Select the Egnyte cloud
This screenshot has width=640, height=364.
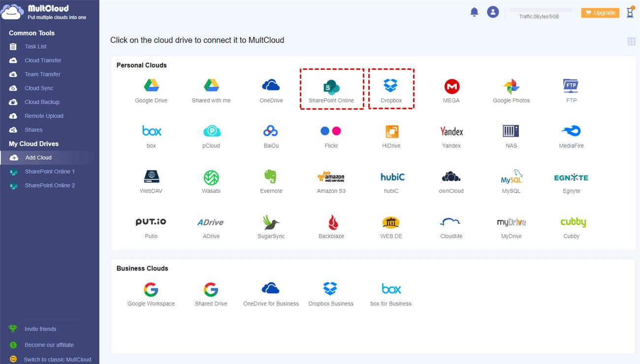pos(571,181)
